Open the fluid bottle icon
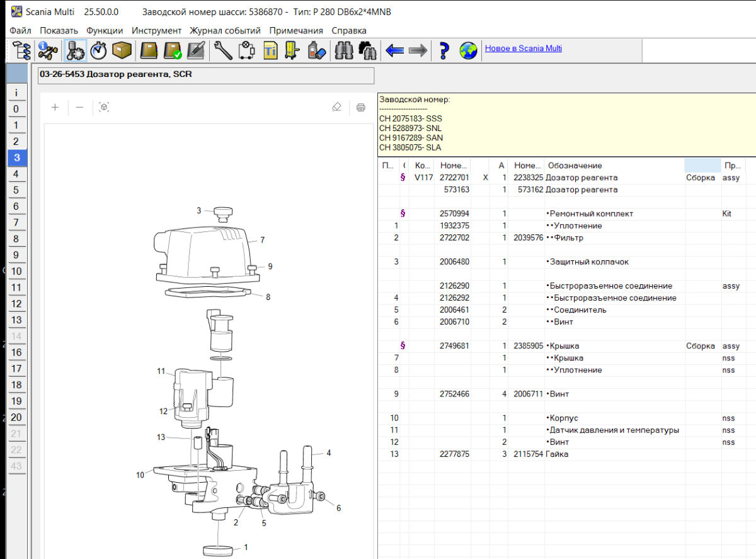 tap(316, 50)
